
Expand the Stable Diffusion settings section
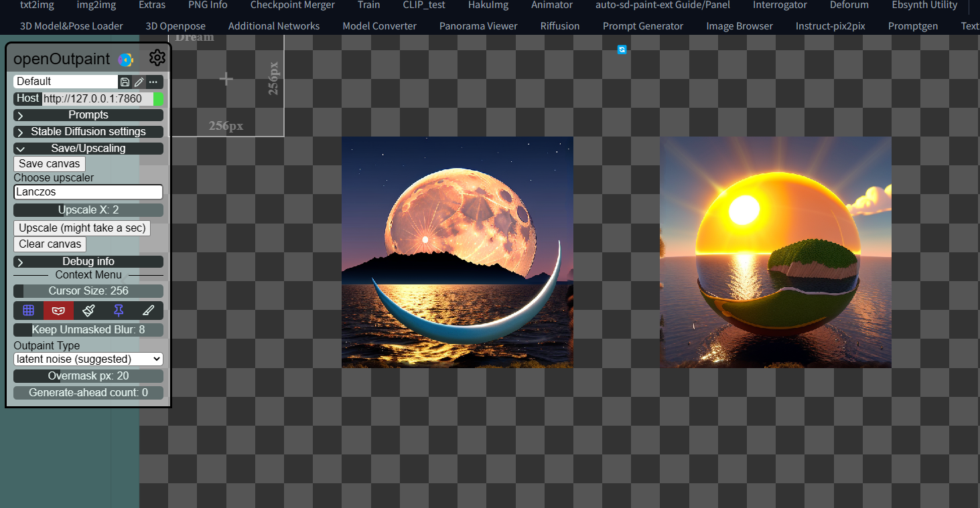tap(88, 131)
